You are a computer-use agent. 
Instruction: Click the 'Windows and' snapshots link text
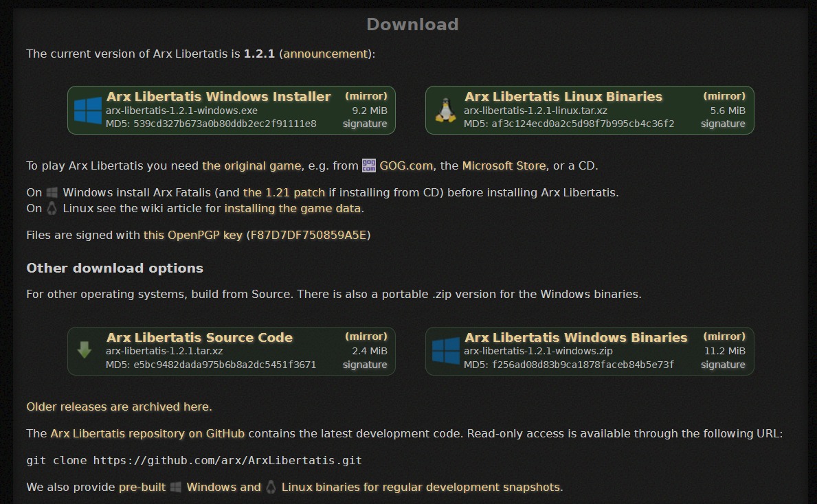(x=223, y=488)
